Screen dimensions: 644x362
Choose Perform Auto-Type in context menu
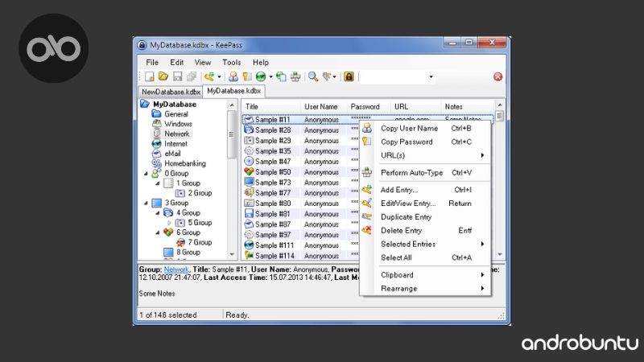[x=425, y=173]
